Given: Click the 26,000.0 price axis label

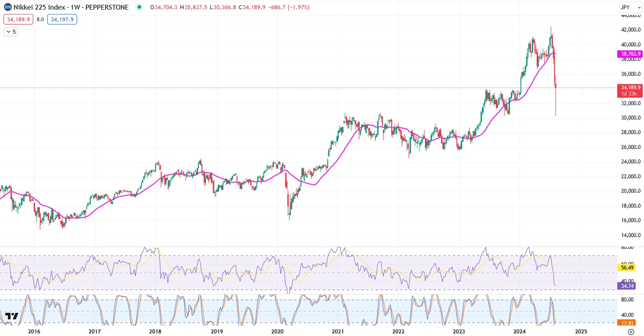Looking at the screenshot, I should coord(631,147).
